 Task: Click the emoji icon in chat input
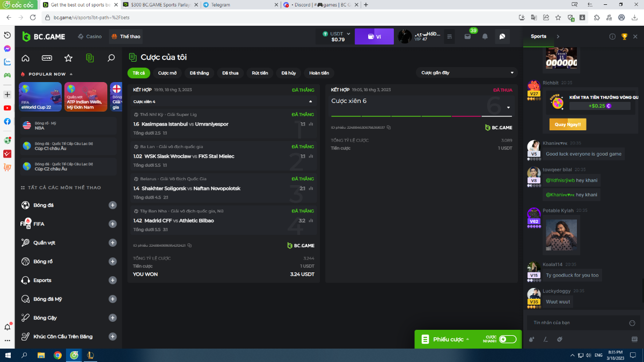click(632, 323)
